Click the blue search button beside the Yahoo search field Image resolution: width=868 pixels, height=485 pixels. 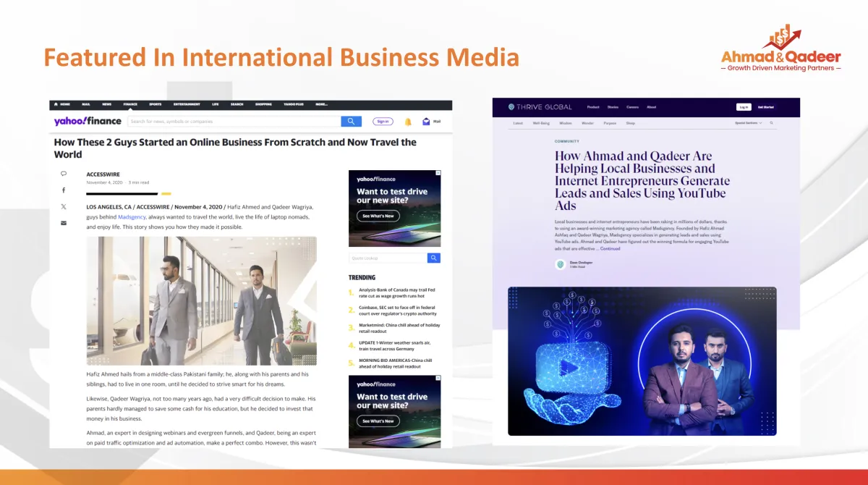click(x=351, y=122)
